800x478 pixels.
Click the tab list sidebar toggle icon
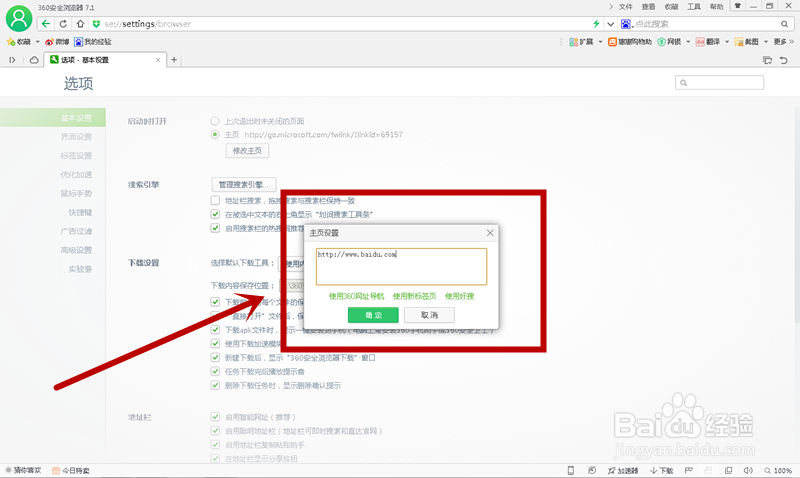(12, 60)
